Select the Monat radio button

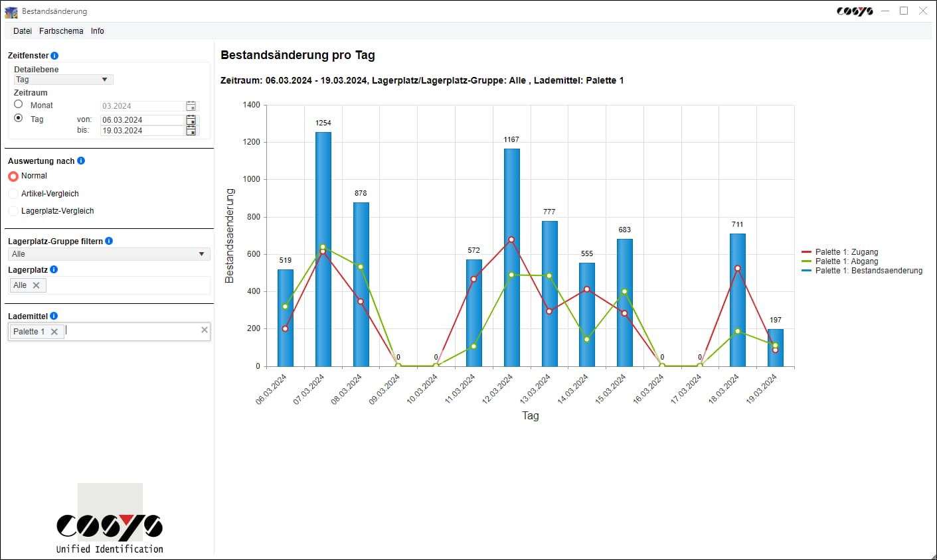pyautogui.click(x=19, y=104)
